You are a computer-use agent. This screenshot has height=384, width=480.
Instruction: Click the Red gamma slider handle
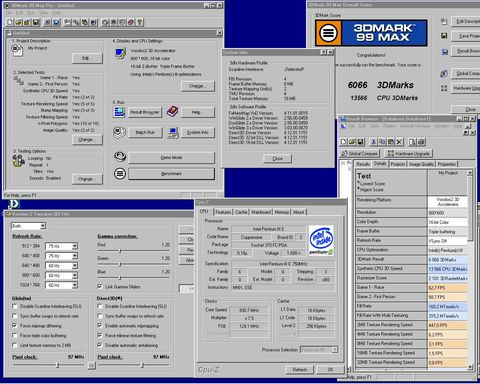(120, 251)
